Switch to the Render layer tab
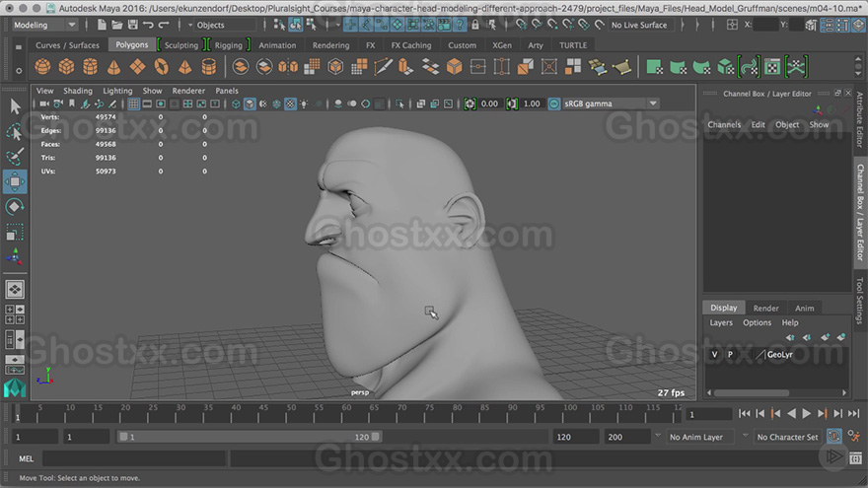This screenshot has height=488, width=868. 765,309
